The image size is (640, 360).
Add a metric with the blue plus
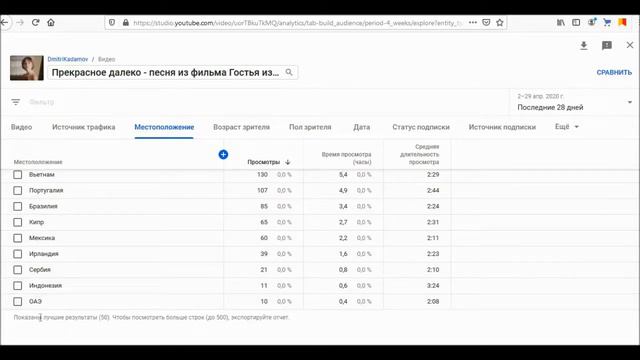[x=223, y=154]
